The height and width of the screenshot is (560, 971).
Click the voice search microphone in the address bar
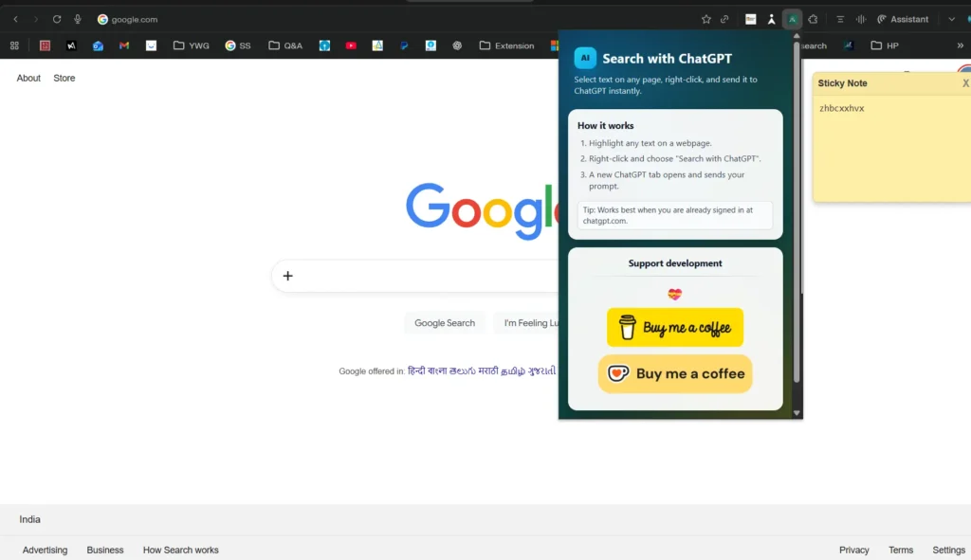[76, 19]
